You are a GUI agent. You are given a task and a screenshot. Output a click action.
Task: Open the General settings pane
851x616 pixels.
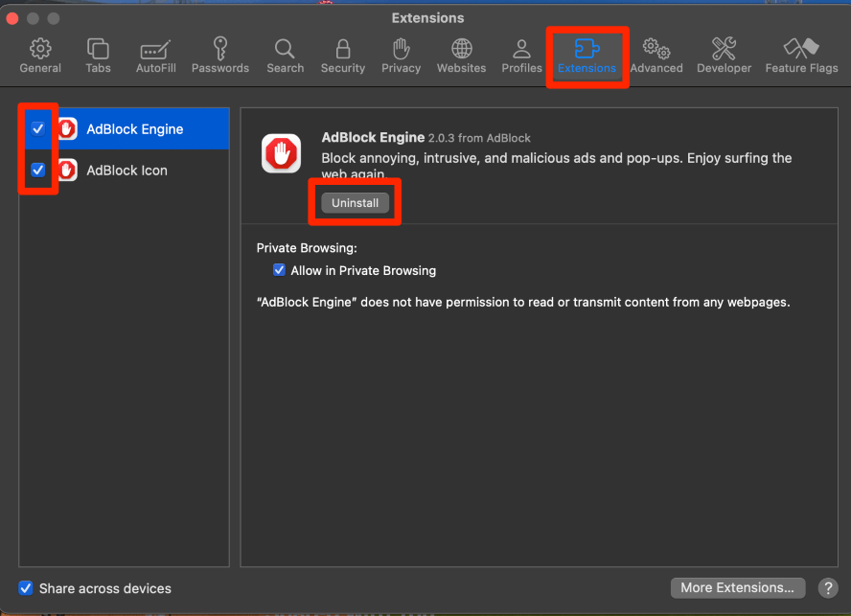point(40,56)
